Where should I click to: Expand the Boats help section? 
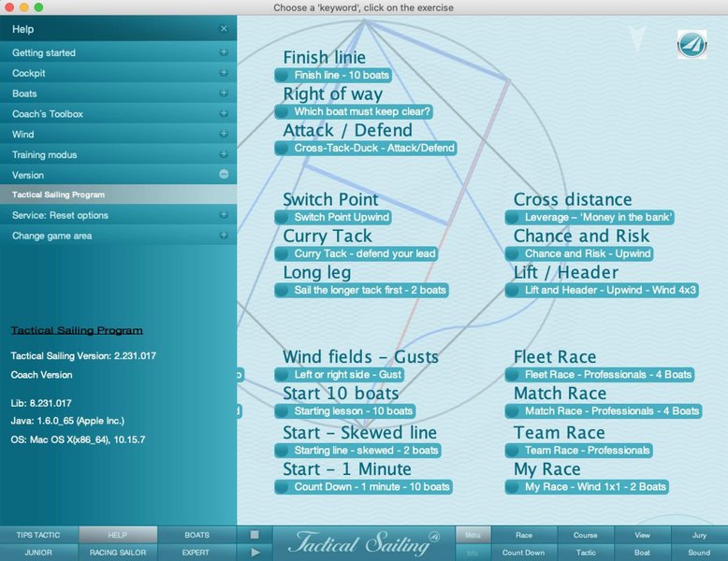point(224,93)
